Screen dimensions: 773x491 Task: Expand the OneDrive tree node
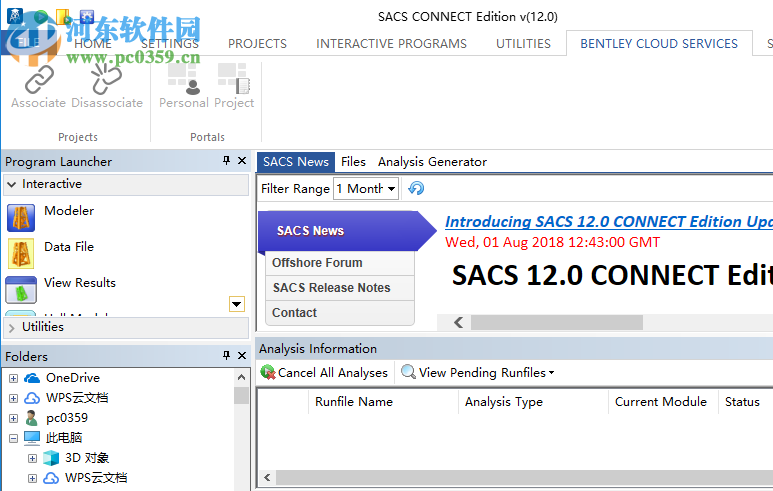tap(13, 379)
